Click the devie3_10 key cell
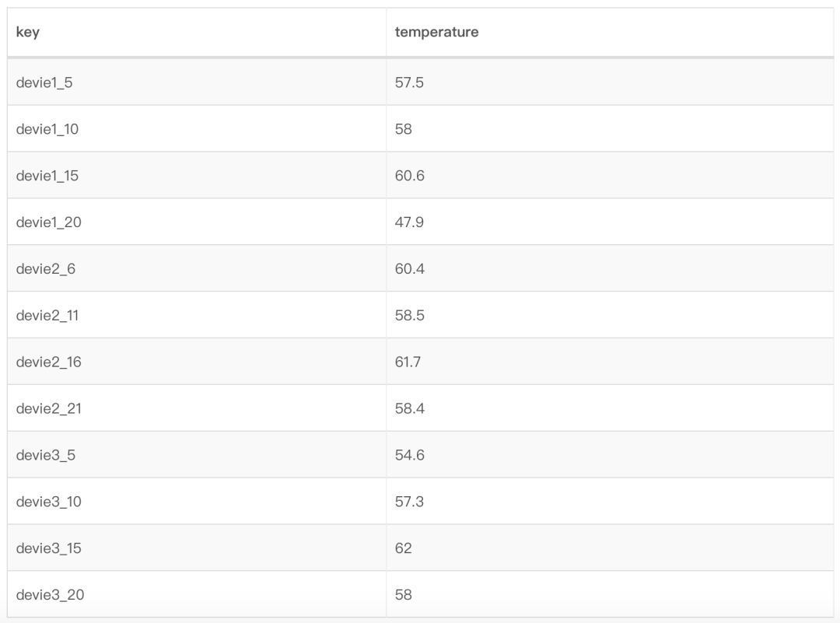Viewport: 840px width, 623px height. (x=49, y=502)
